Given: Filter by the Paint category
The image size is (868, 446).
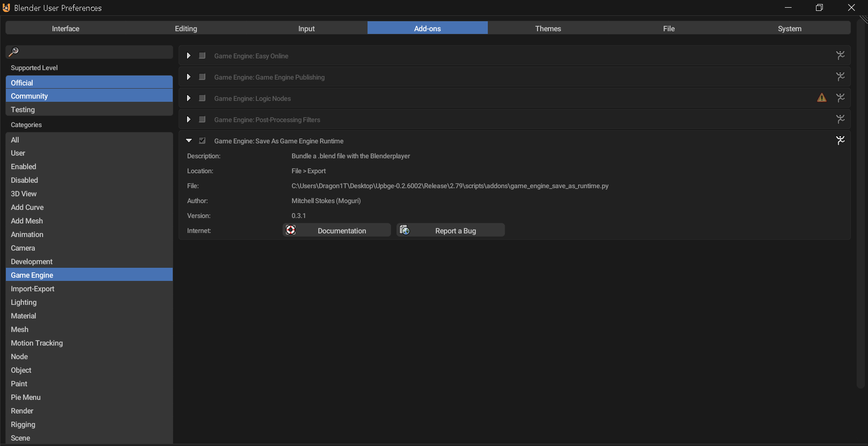Looking at the screenshot, I should click(89, 384).
